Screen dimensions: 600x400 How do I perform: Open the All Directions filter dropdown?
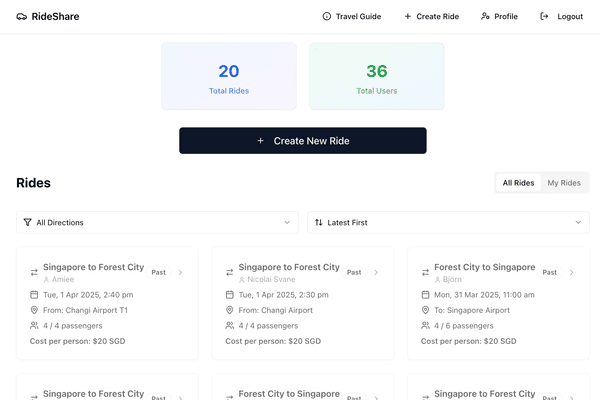coord(157,222)
